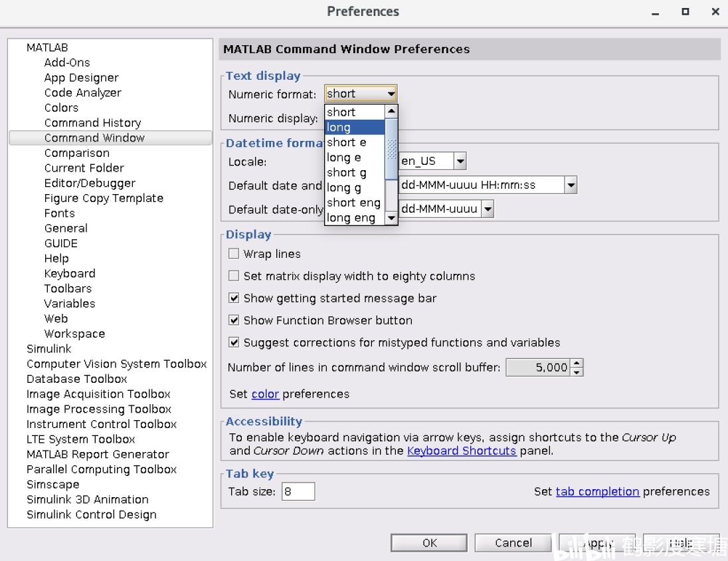Select Parallel Computing Toolbox

coord(101,469)
